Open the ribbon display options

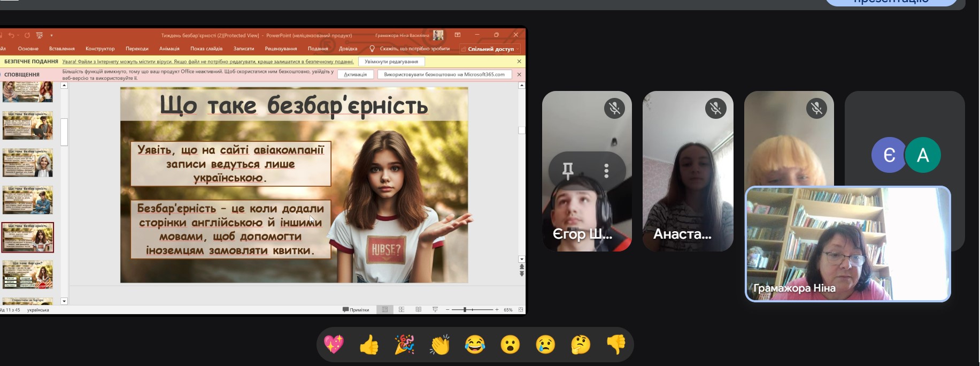(458, 35)
